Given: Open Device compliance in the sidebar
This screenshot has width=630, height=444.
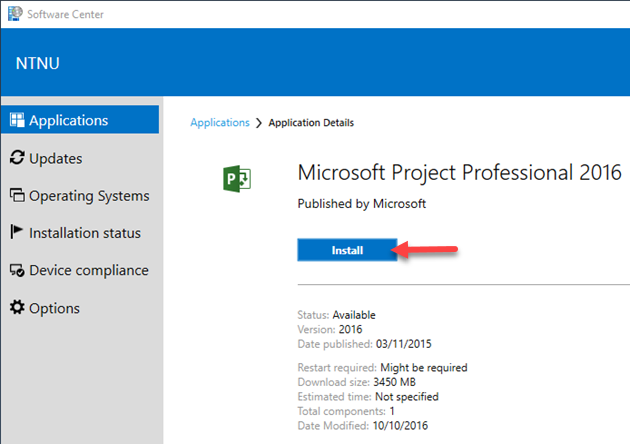Looking at the screenshot, I should 80,270.
